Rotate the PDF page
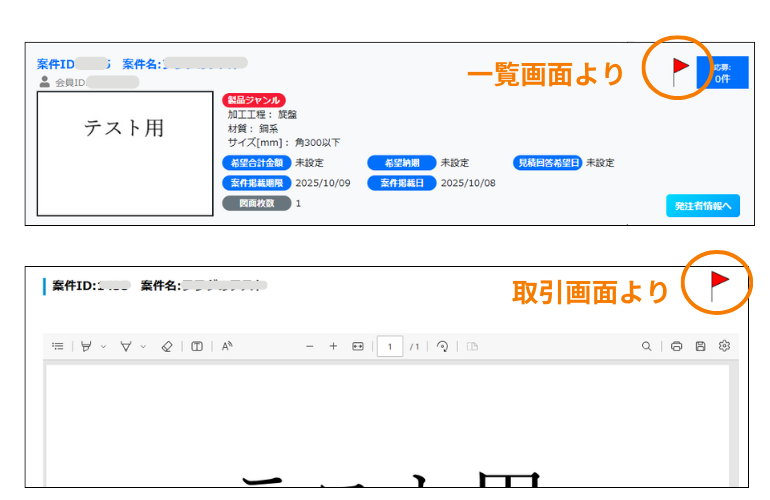The image size is (770, 500). point(442,346)
